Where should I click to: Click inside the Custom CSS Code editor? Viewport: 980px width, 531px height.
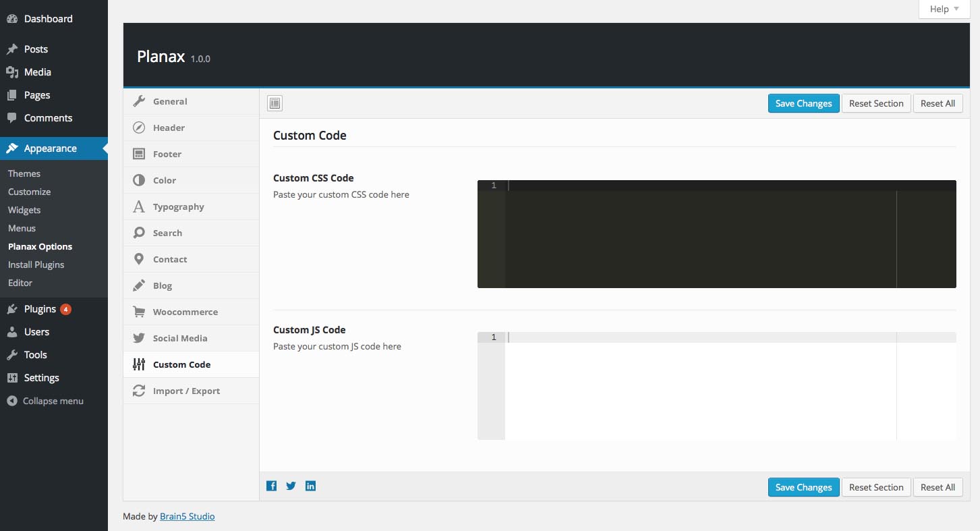click(701, 236)
